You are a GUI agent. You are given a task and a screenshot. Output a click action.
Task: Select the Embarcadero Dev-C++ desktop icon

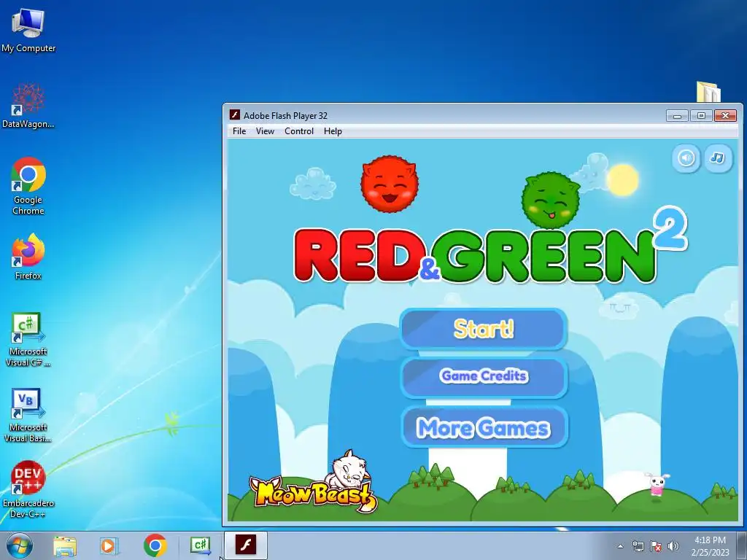point(28,489)
